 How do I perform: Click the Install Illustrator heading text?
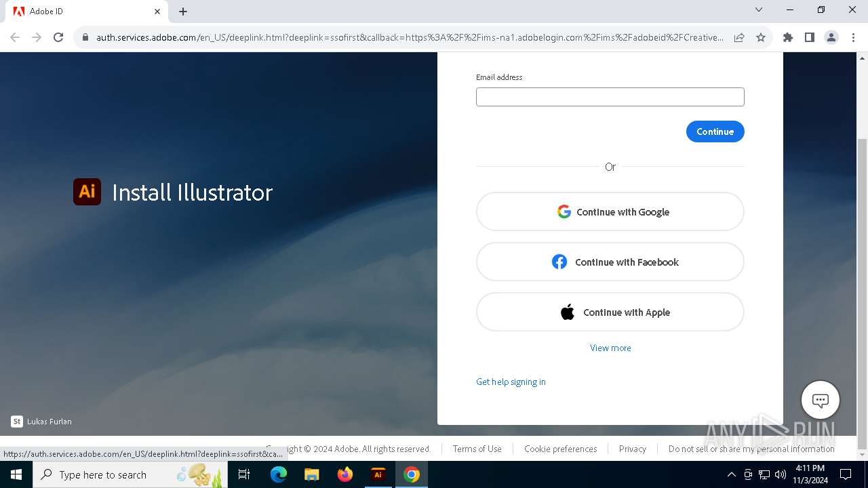tap(192, 192)
